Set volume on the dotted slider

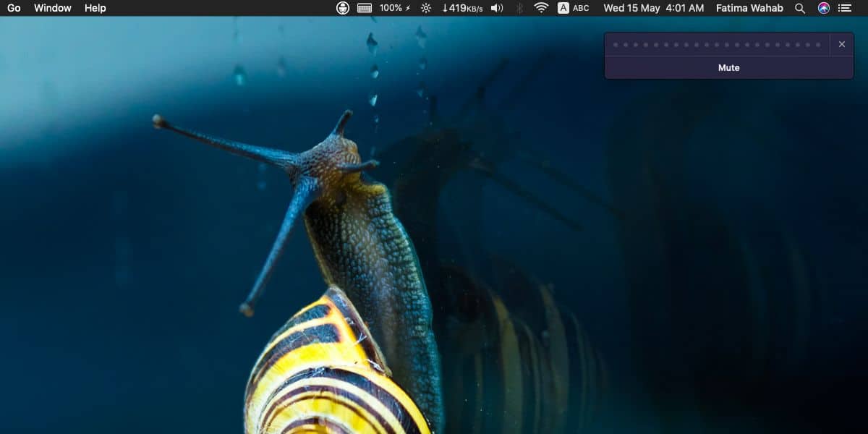pyautogui.click(x=717, y=44)
